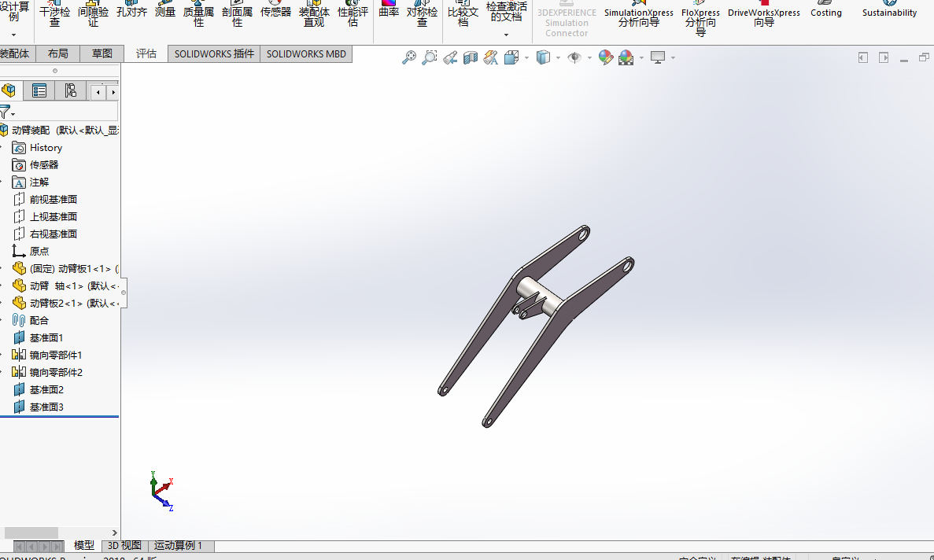The height and width of the screenshot is (560, 934).
Task: Click the Edit Appearance icon
Action: [x=606, y=57]
